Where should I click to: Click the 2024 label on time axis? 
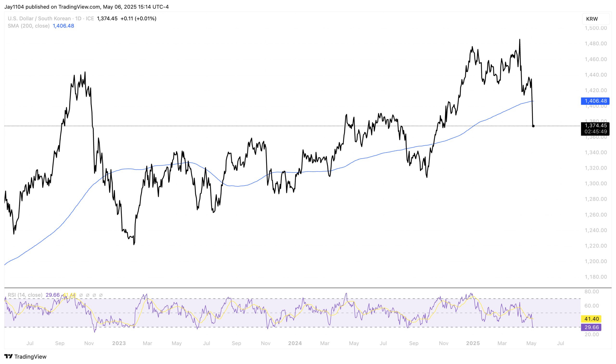tap(295, 343)
